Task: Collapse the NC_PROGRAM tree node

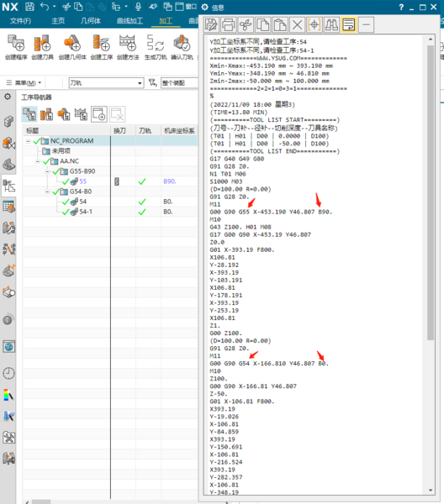Action: [29, 141]
